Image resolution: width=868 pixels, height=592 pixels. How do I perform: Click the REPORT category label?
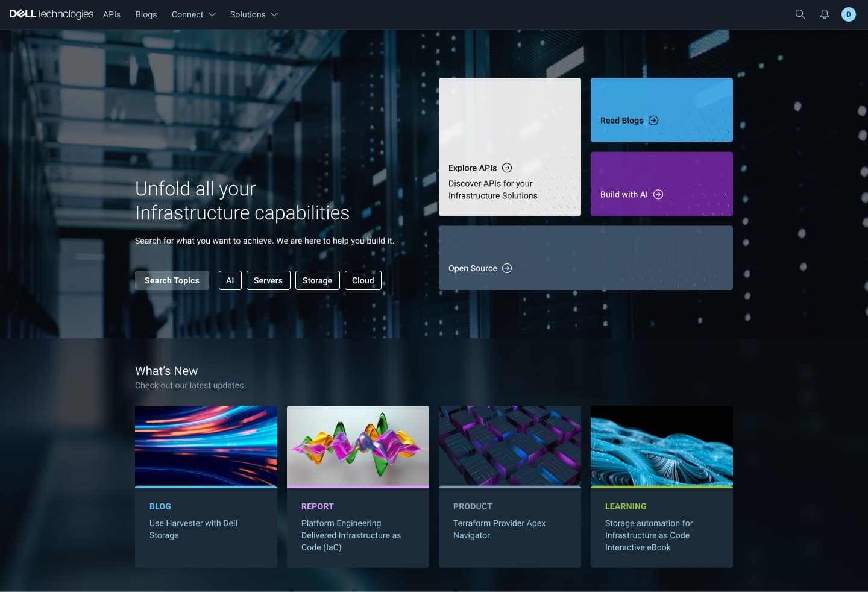pos(317,506)
